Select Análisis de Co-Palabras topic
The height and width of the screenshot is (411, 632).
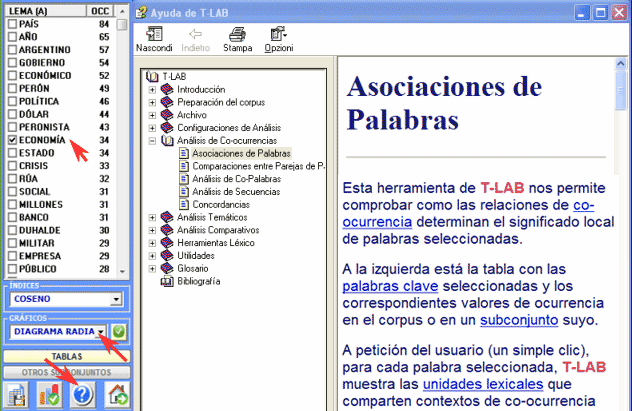click(x=237, y=179)
